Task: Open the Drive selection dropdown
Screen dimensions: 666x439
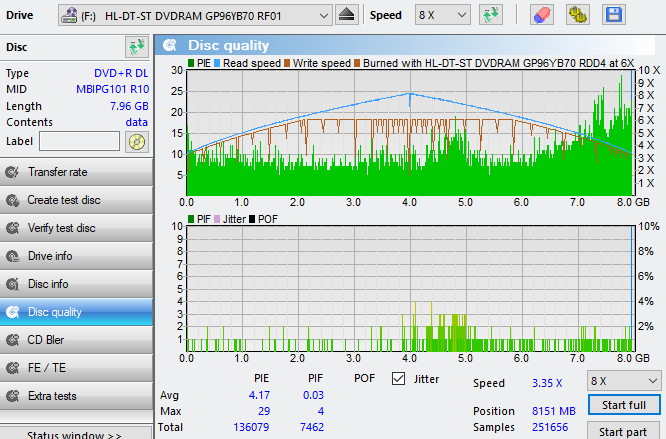Action: (x=322, y=15)
